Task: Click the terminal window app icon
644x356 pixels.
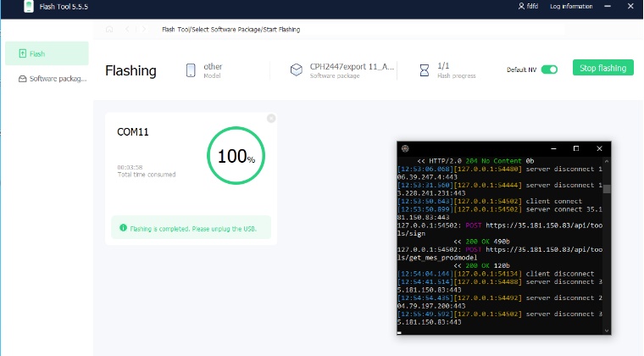Action: point(405,148)
